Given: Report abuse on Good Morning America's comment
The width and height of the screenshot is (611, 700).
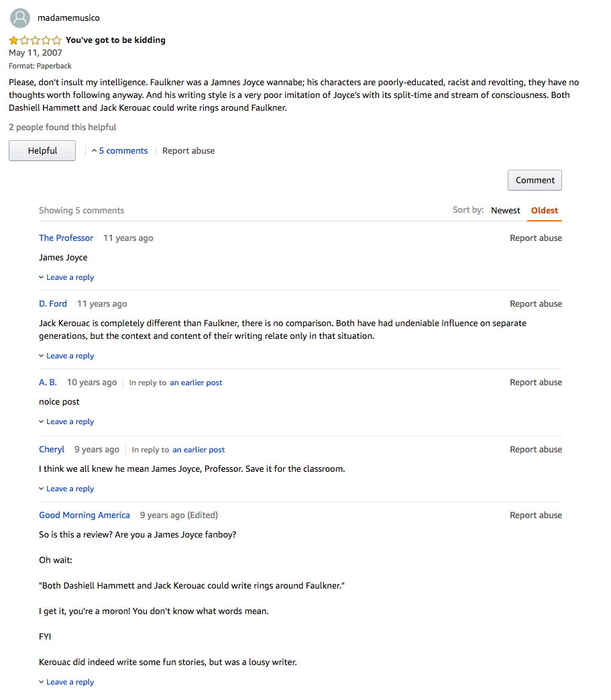Looking at the screenshot, I should pyautogui.click(x=536, y=515).
